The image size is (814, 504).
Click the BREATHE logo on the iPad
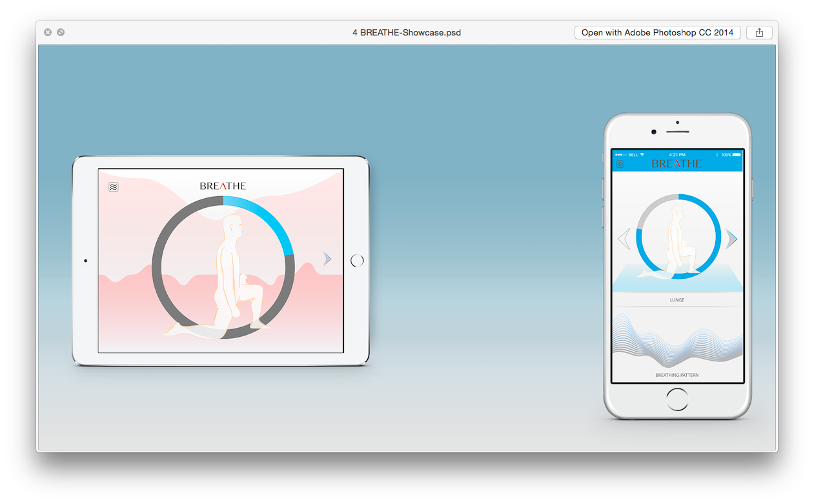click(x=223, y=186)
